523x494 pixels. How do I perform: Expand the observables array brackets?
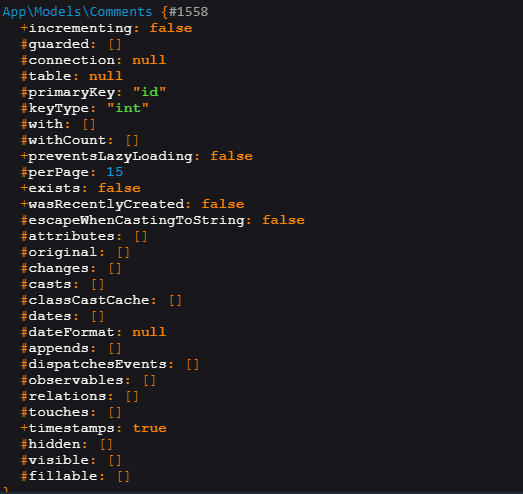149,380
